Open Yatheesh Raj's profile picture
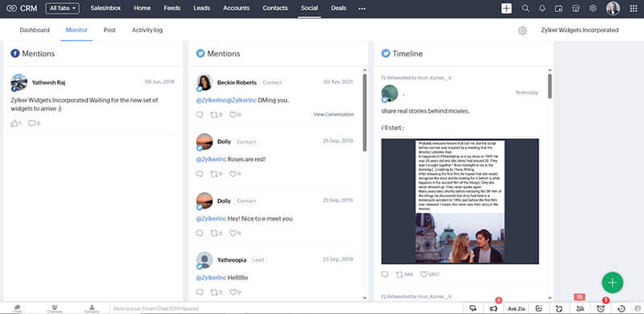Viewport: 644px width, 314px height. 19,82
